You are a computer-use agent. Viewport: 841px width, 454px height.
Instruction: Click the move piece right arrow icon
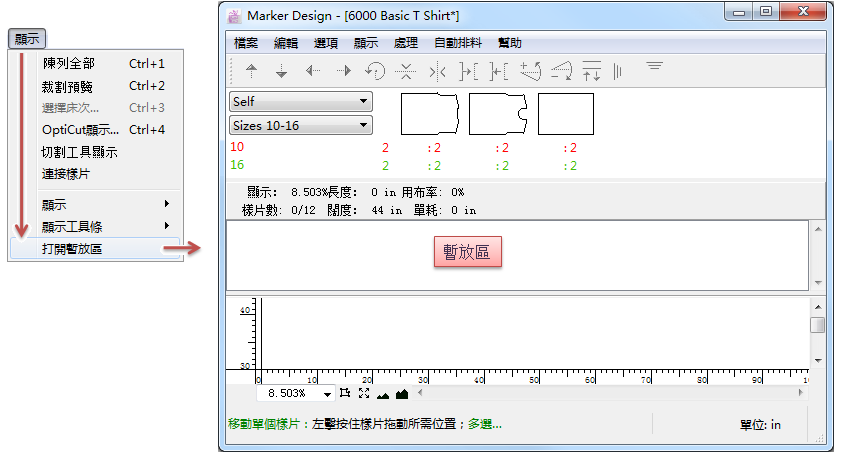(x=343, y=71)
